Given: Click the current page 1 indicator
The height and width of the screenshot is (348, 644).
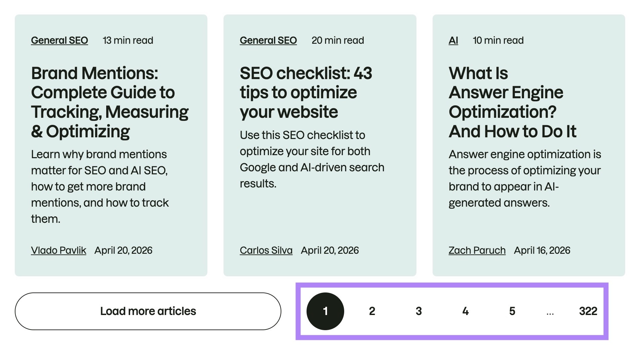Looking at the screenshot, I should point(325,311).
